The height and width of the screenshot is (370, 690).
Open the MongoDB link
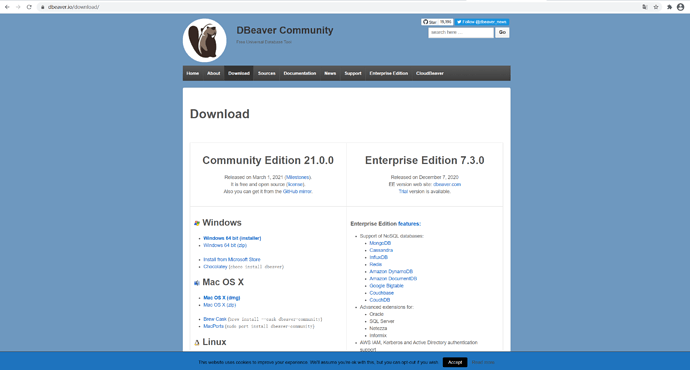pyautogui.click(x=380, y=243)
